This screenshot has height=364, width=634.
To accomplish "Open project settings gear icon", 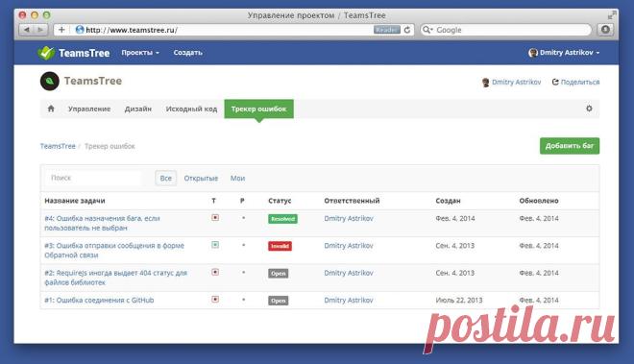I will [589, 109].
